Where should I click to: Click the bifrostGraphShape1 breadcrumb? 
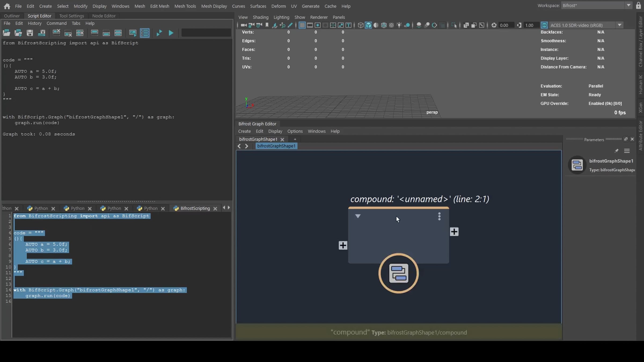pyautogui.click(x=276, y=146)
